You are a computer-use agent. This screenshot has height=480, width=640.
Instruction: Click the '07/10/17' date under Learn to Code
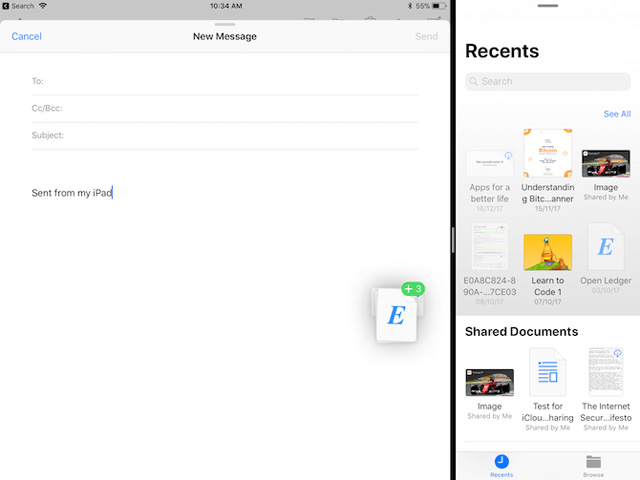548,302
